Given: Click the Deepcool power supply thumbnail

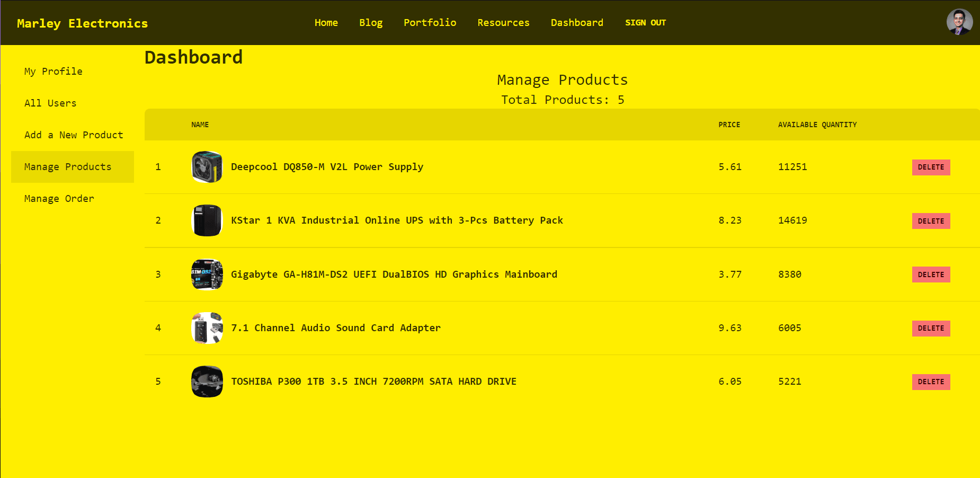Looking at the screenshot, I should pyautogui.click(x=207, y=167).
